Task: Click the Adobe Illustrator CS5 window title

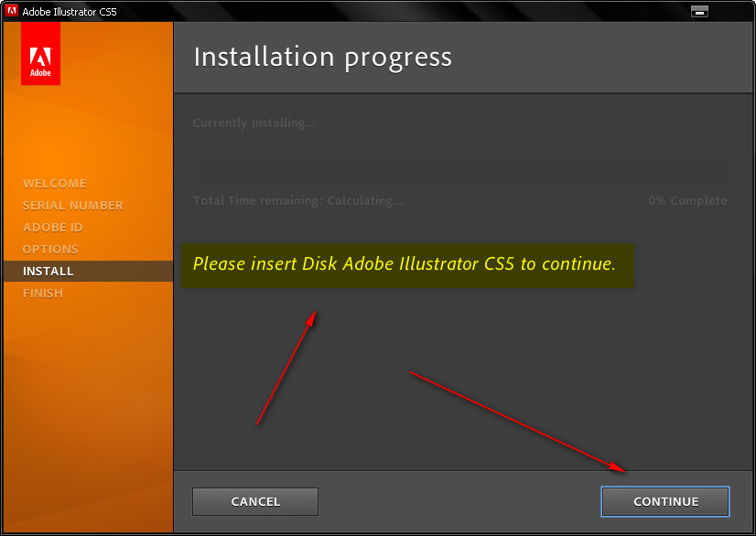Action: [70, 11]
